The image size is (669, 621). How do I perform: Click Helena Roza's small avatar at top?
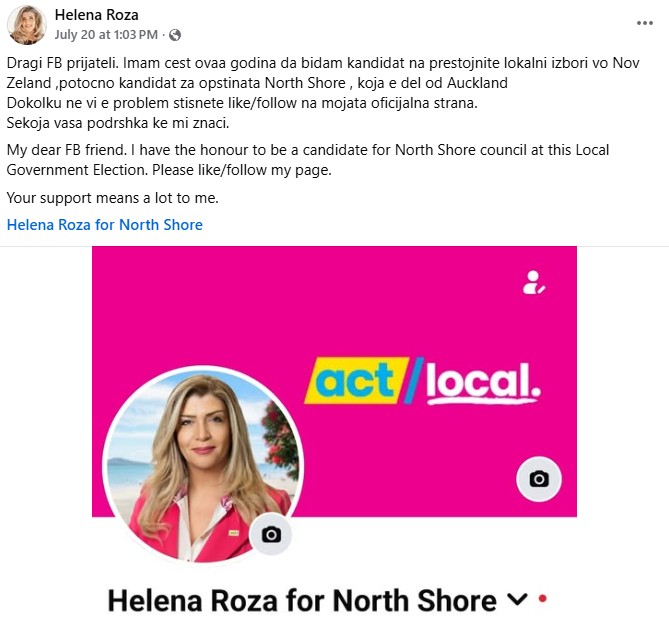pos(27,25)
